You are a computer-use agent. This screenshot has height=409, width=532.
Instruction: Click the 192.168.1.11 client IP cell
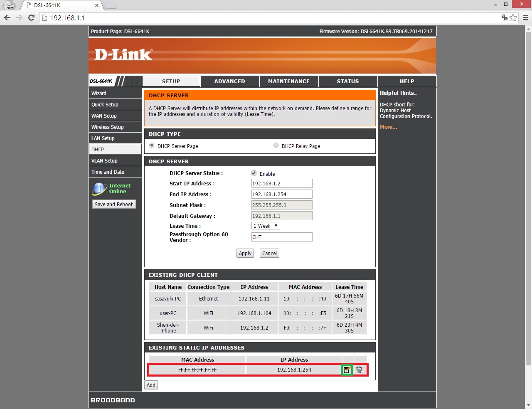(x=254, y=298)
